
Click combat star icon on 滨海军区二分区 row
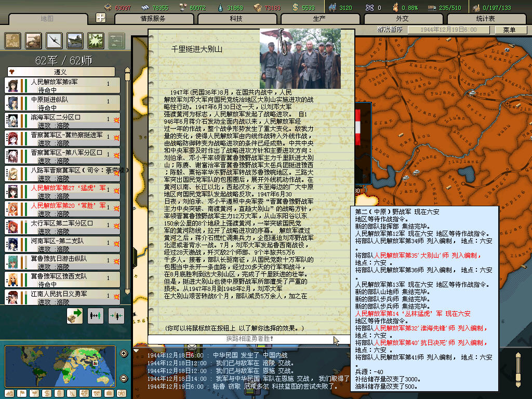pyautogui.click(x=116, y=120)
